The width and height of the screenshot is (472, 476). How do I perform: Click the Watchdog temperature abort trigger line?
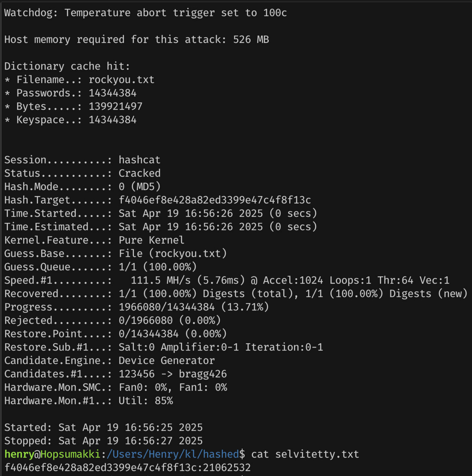145,13
